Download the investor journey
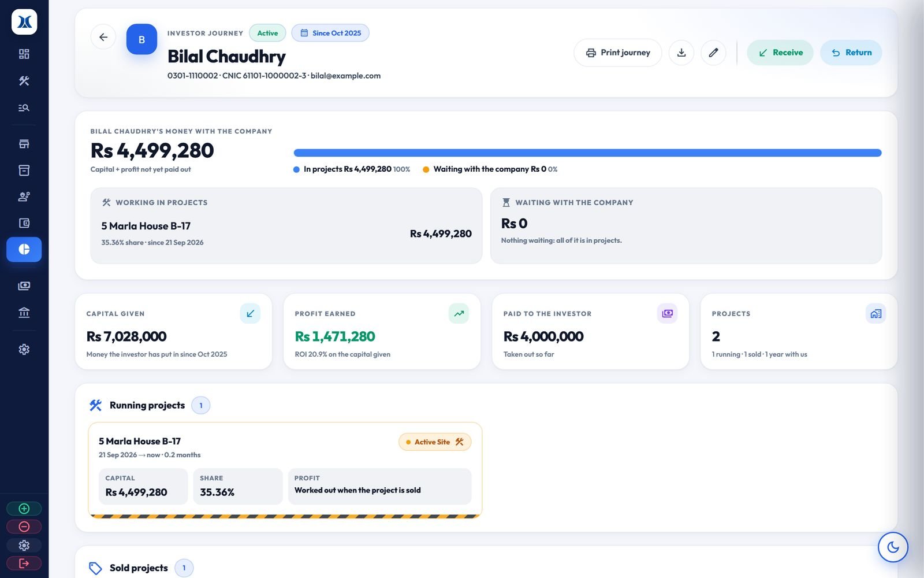 (x=681, y=53)
